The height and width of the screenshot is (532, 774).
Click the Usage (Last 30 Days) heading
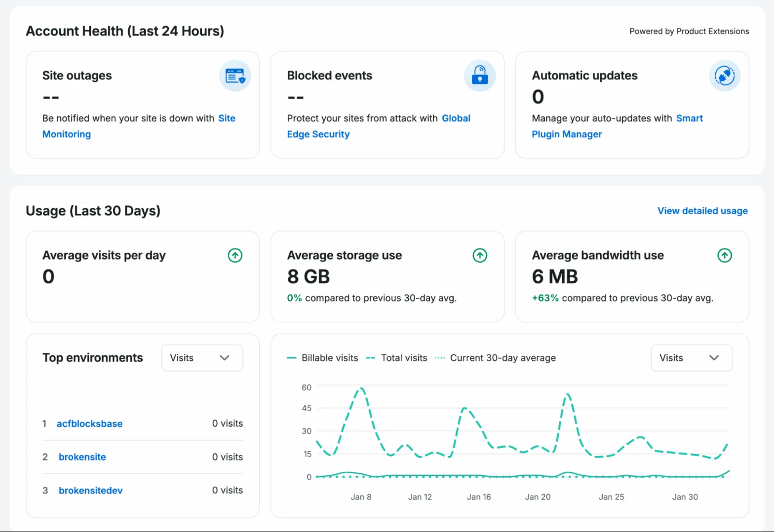[x=93, y=211]
